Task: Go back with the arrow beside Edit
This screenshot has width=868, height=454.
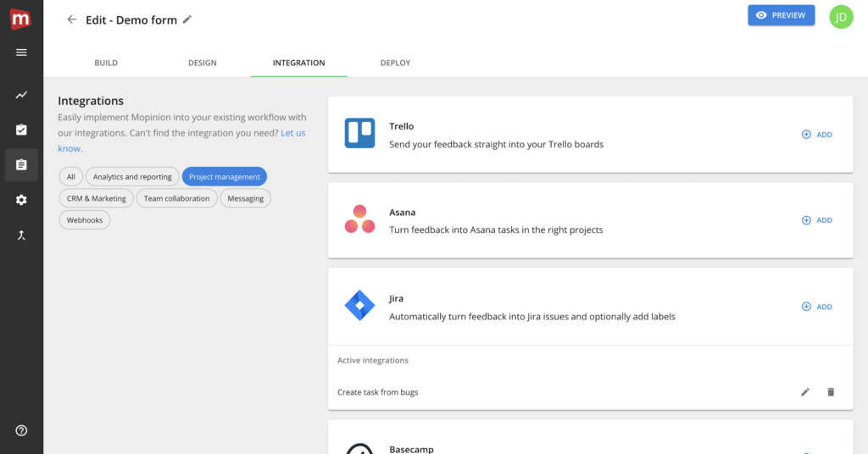Action: (x=71, y=19)
